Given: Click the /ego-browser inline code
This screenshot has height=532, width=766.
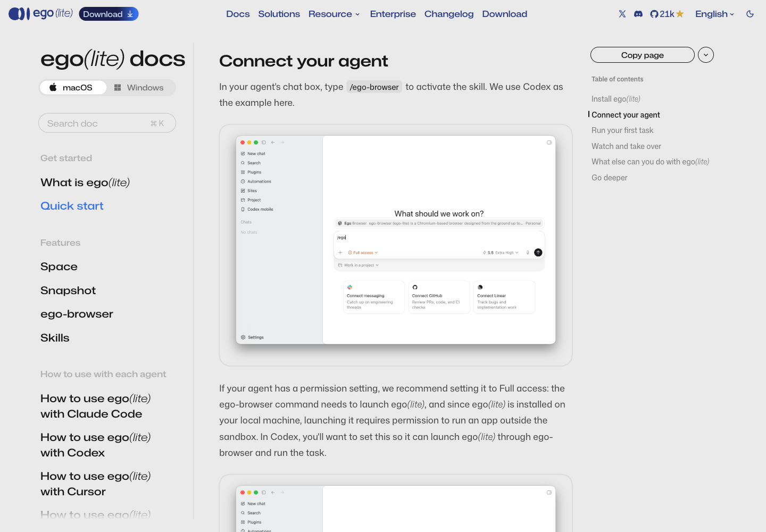Looking at the screenshot, I should (x=374, y=87).
